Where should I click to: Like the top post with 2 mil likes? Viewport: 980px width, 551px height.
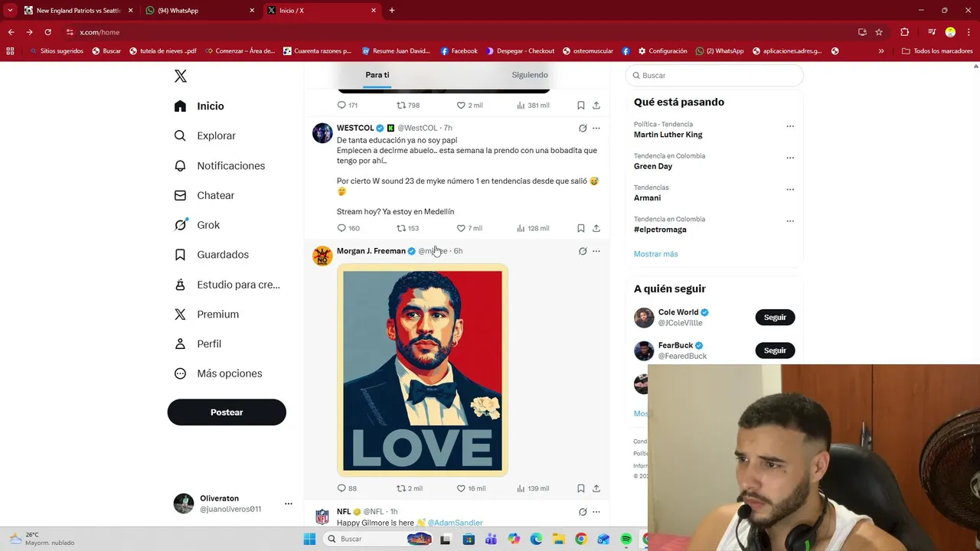[469, 105]
